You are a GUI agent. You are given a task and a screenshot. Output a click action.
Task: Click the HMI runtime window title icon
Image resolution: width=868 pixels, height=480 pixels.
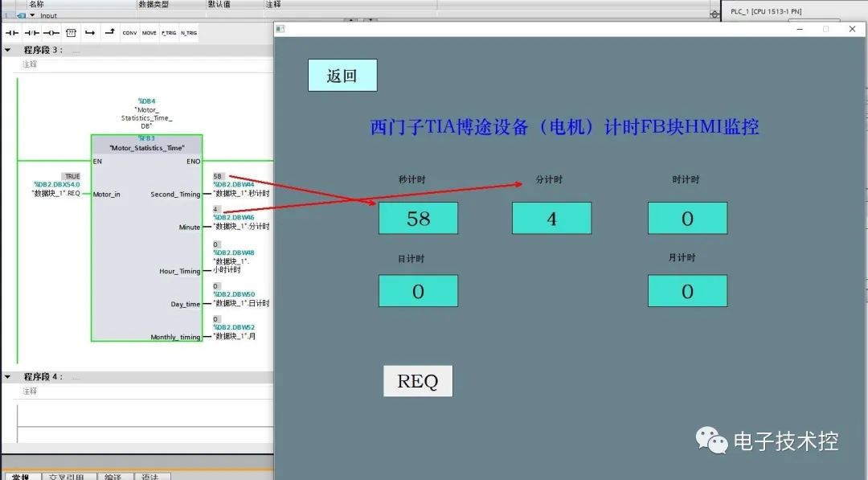pos(280,29)
